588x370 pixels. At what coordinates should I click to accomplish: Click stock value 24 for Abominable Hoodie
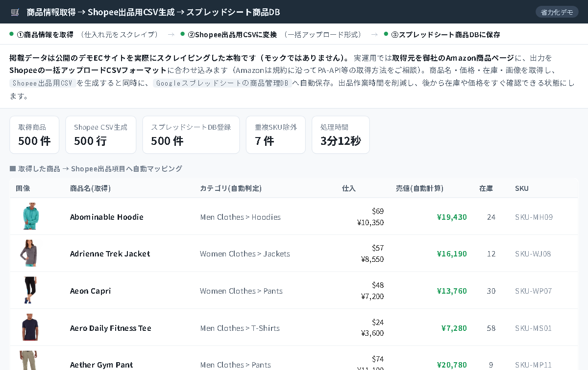coord(491,217)
